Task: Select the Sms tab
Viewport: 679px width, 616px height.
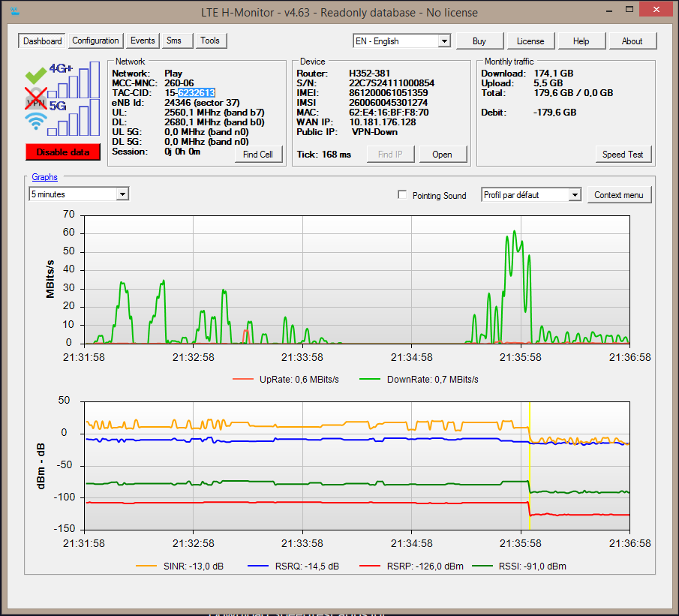Action: [177, 41]
